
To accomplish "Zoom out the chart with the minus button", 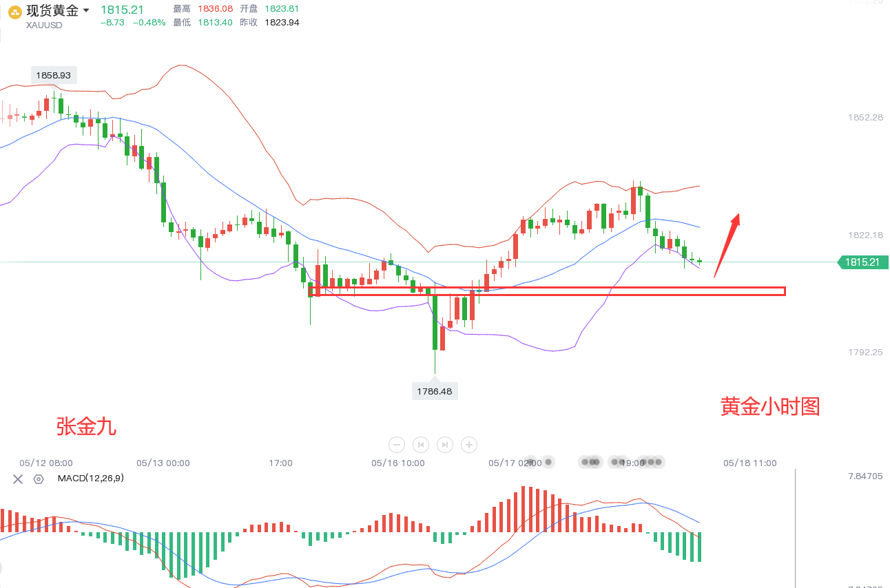I will tap(396, 445).
